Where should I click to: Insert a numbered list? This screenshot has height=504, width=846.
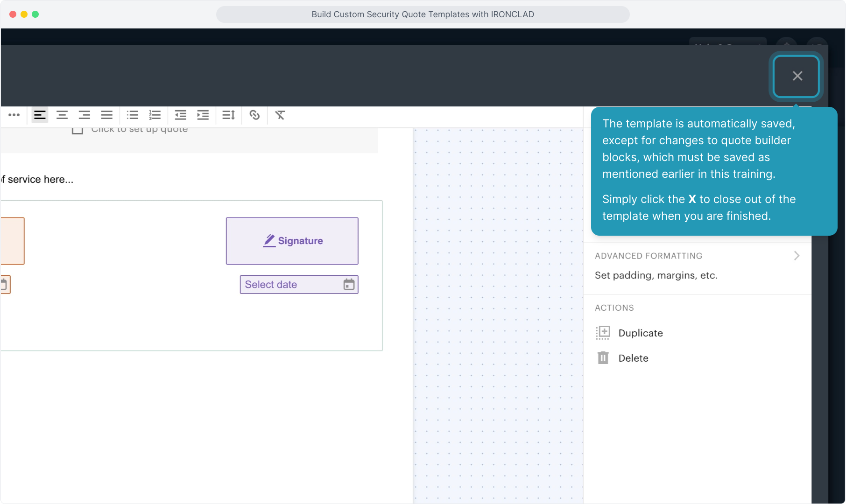point(155,115)
